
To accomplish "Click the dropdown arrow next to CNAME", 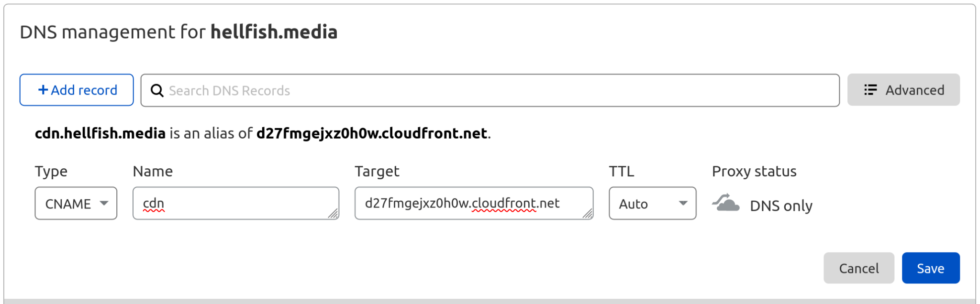I will [104, 203].
